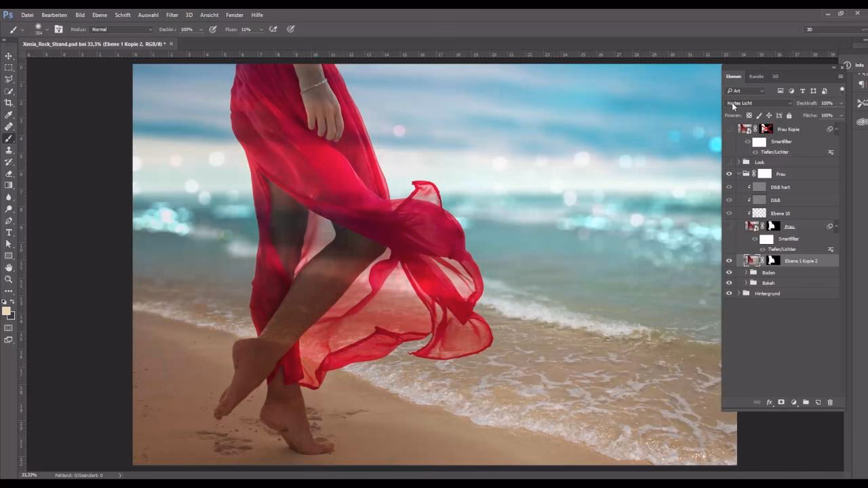Click the Add layer mask icon
868x488 pixels.
(781, 402)
